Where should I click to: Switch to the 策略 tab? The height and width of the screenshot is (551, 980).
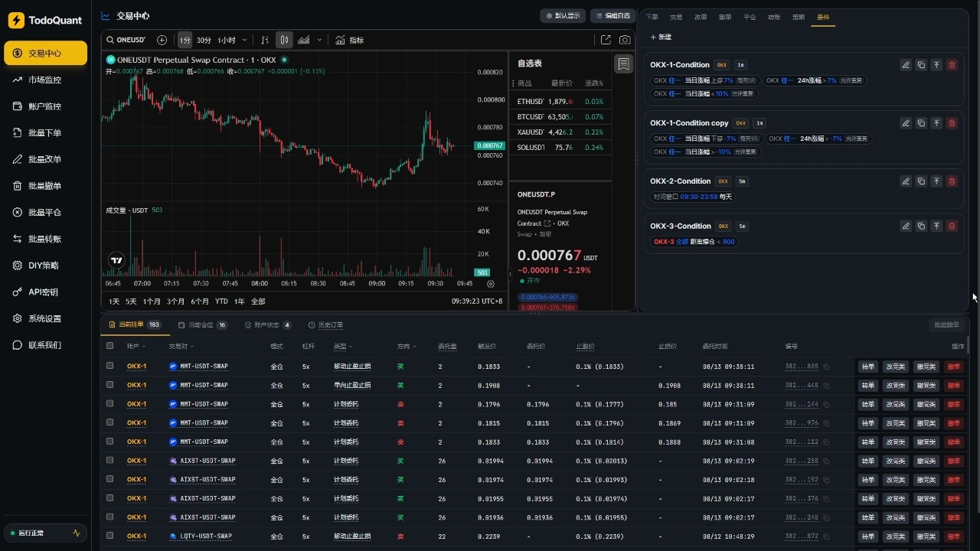799,17
